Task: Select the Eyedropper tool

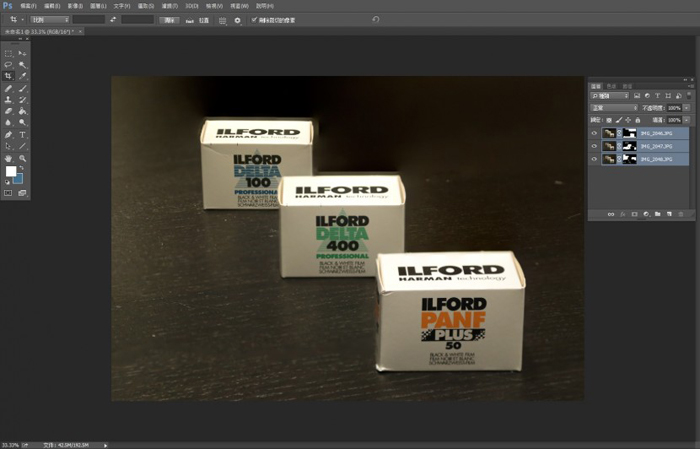Action: tap(22, 76)
